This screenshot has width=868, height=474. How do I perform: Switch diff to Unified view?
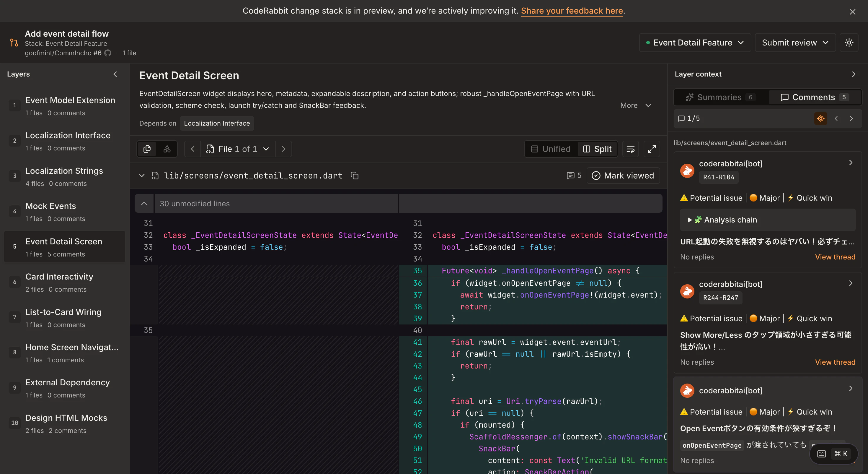pos(551,149)
